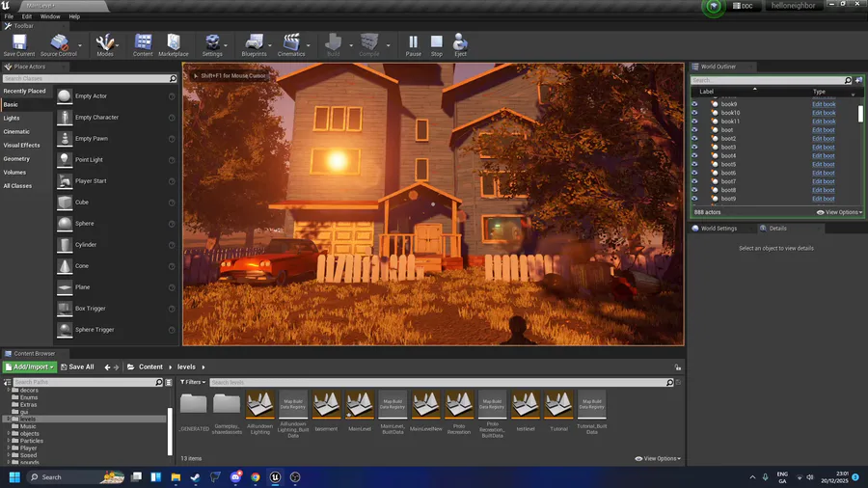The width and height of the screenshot is (868, 488).
Task: Save the current level
Action: [x=19, y=44]
